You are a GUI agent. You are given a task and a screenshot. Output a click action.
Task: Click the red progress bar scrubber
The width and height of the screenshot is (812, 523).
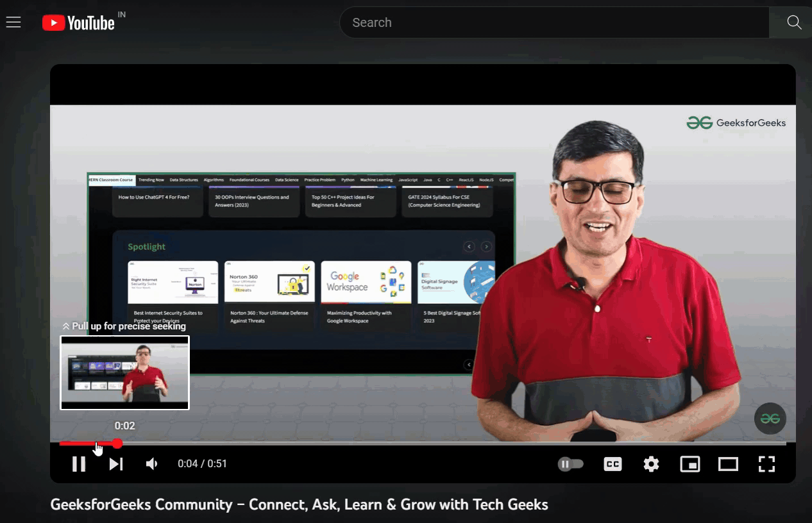117,444
